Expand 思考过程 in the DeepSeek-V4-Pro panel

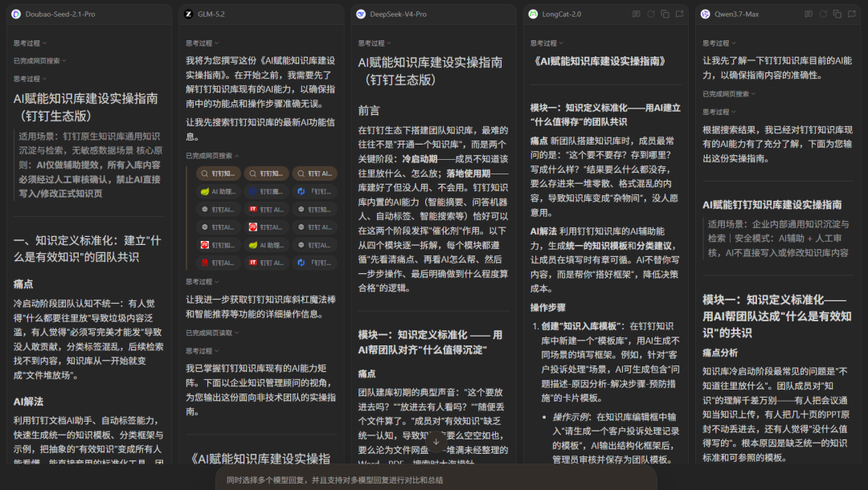(x=375, y=43)
